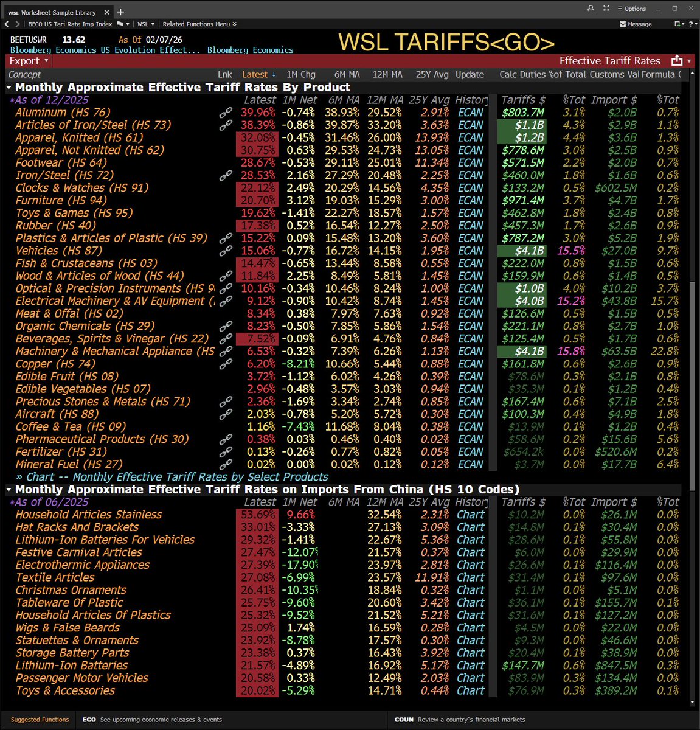Viewport: 700px width, 730px height.
Task: Click chain icon for Pharmaceutical Products (HS 30)
Action: point(226,439)
